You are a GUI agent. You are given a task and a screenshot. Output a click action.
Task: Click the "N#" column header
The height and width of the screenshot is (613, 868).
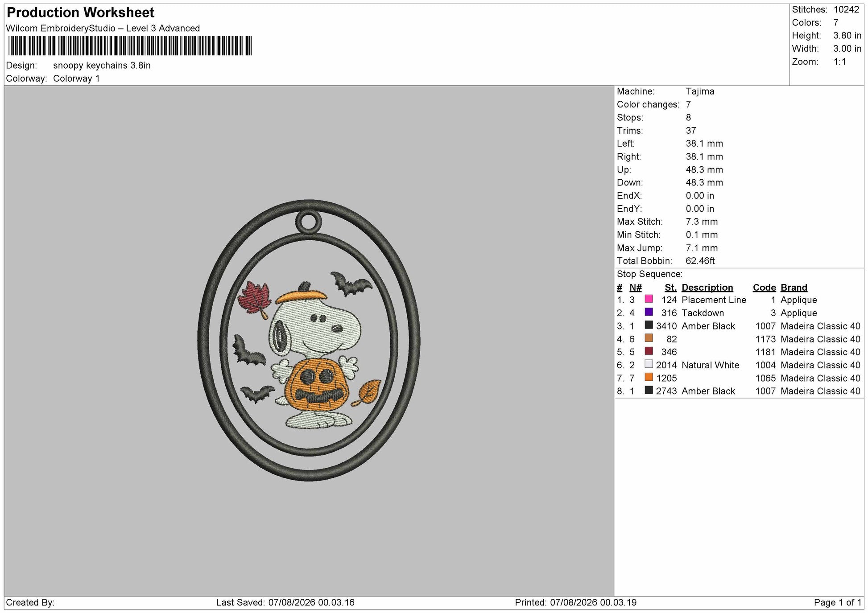click(x=636, y=288)
